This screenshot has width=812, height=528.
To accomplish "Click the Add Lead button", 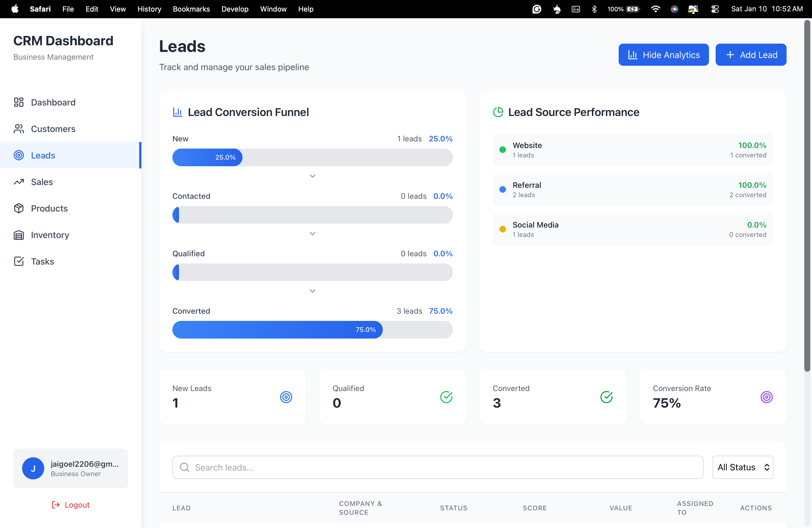I will 751,55.
